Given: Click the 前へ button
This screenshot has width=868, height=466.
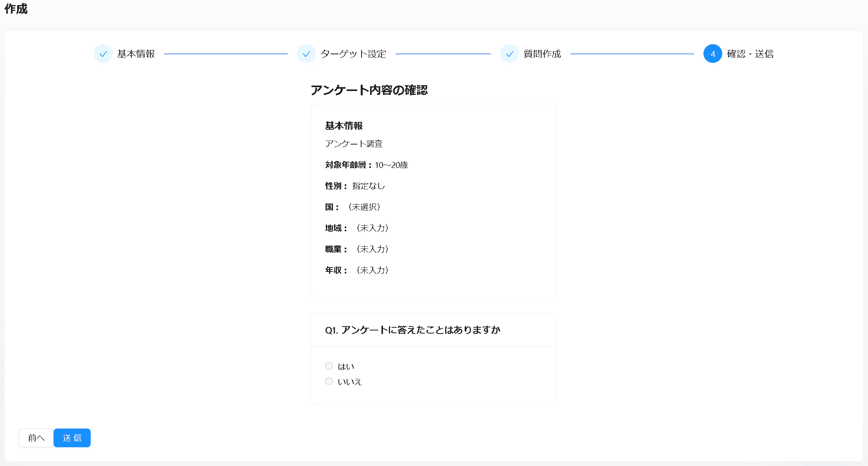Looking at the screenshot, I should [36, 438].
